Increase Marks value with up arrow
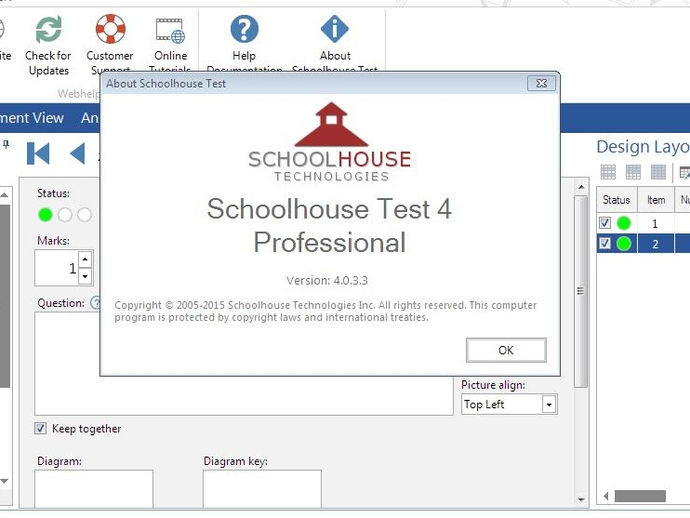 [85, 259]
